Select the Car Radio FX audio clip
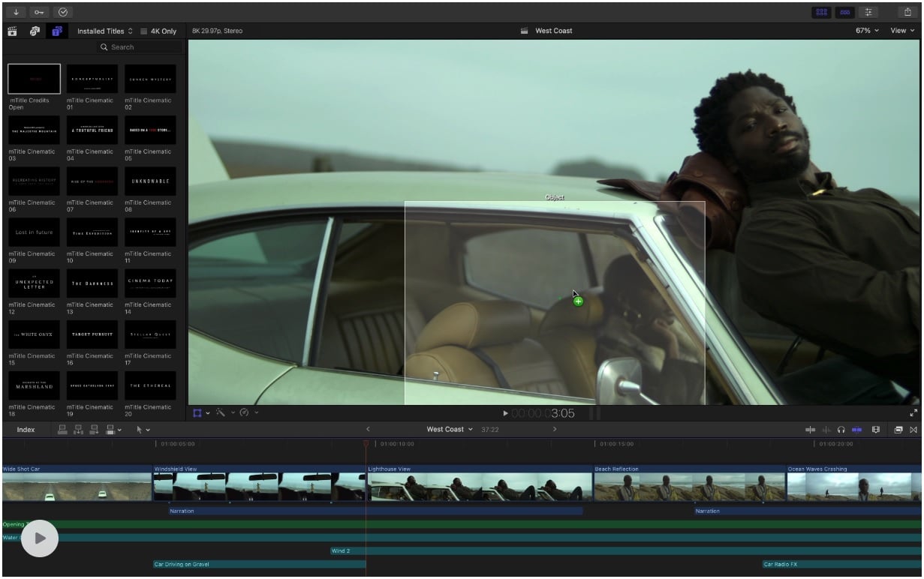Viewport: 924px width, 579px height. [x=842, y=565]
